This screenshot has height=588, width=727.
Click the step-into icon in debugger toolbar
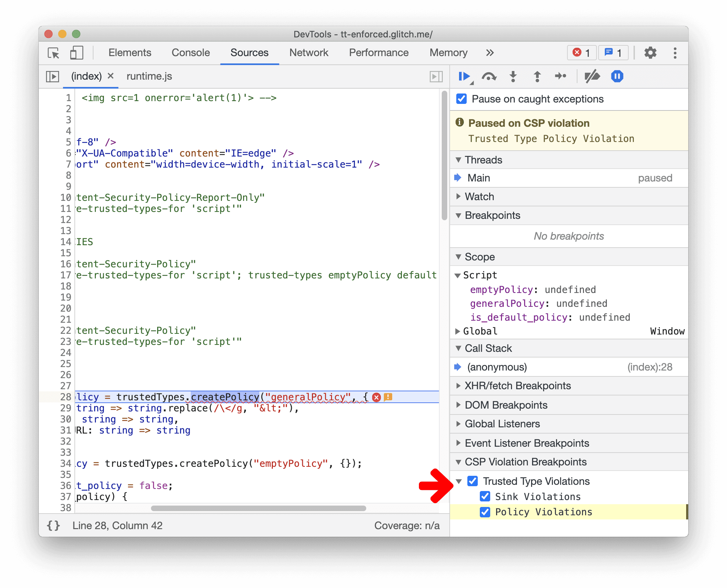click(x=513, y=77)
